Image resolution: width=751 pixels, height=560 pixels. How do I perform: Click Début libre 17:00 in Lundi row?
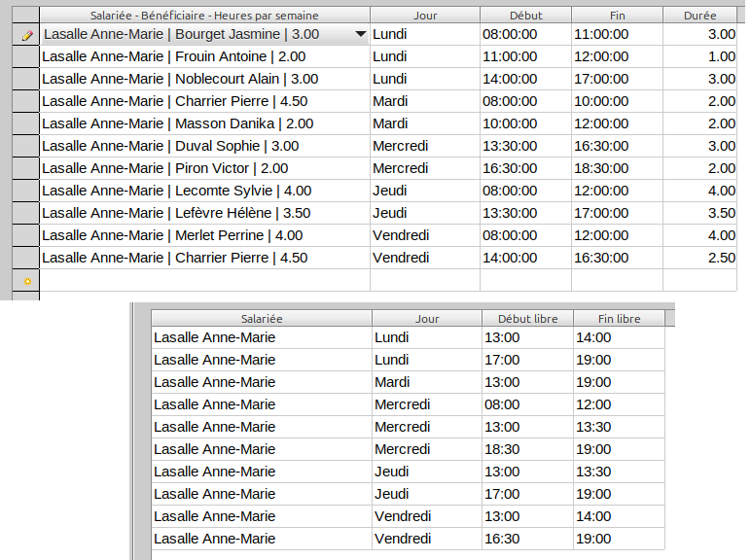click(x=528, y=360)
